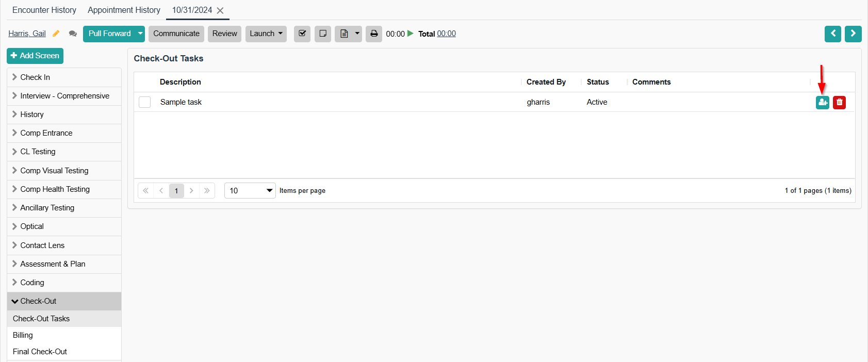Click the checkmark tasks toolbar icon
The image size is (868, 362).
(302, 34)
